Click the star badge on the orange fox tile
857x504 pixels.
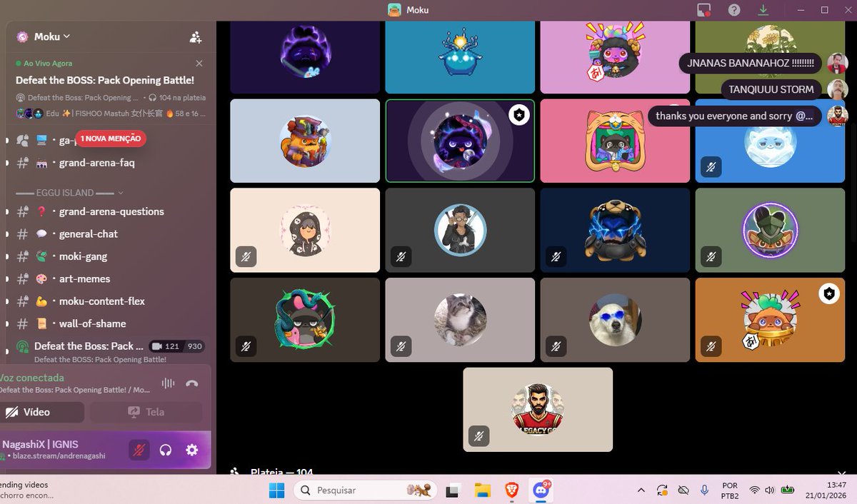pos(828,293)
